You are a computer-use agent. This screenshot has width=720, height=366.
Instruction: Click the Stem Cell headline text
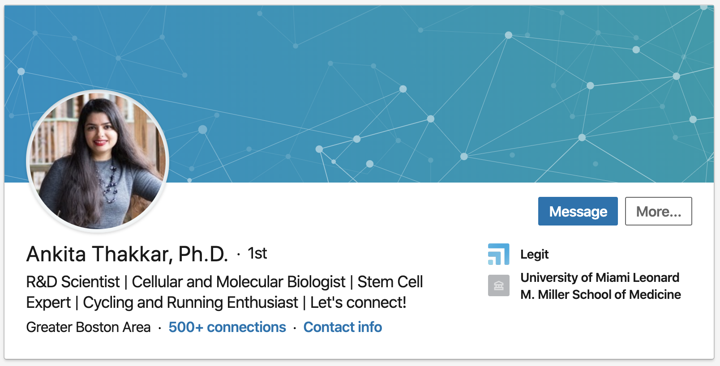[x=390, y=282]
